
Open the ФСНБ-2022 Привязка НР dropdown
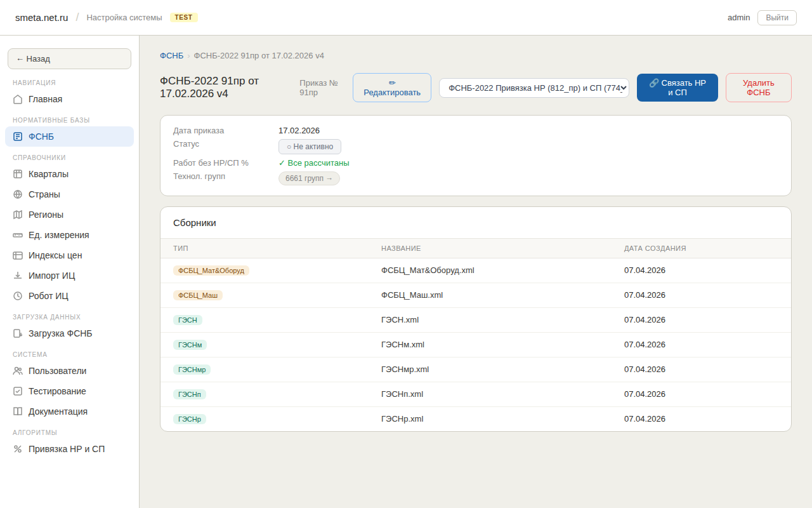point(534,88)
